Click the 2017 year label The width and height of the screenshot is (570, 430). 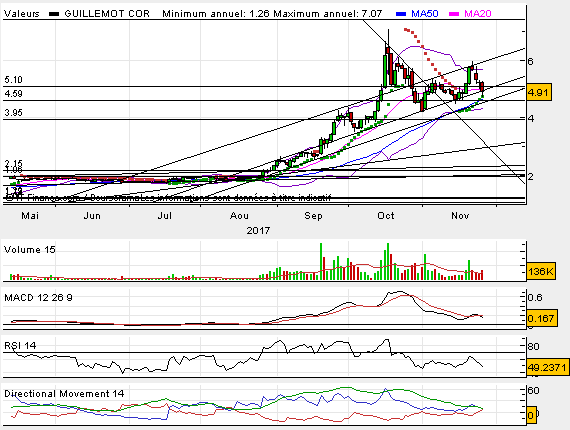(x=258, y=230)
